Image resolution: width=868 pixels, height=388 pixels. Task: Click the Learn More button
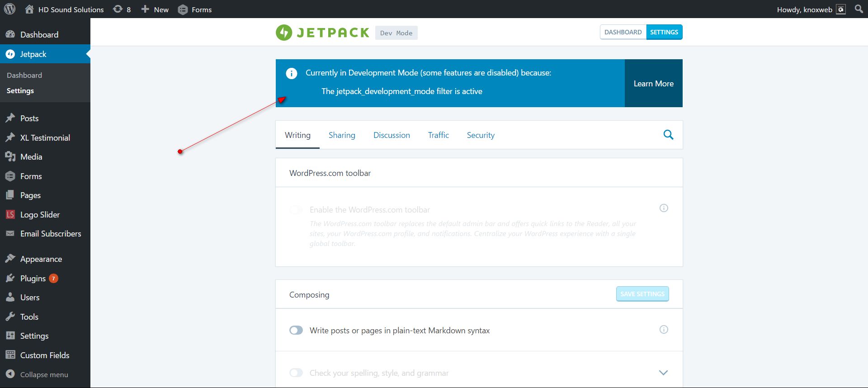[x=653, y=84]
